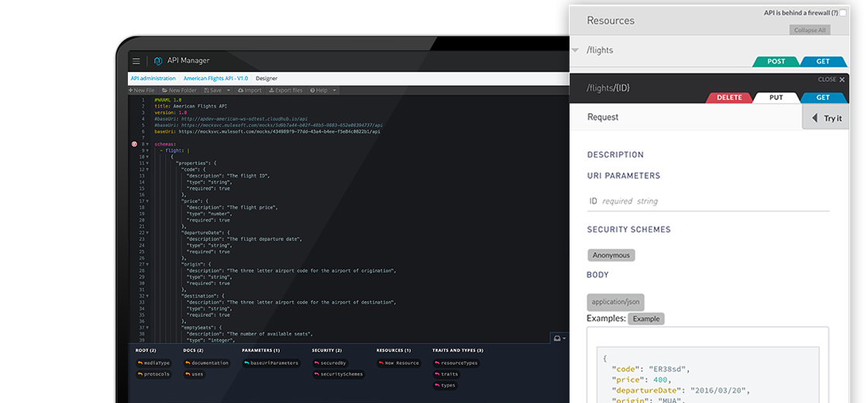Switch to the DELETE method tab

(x=728, y=98)
